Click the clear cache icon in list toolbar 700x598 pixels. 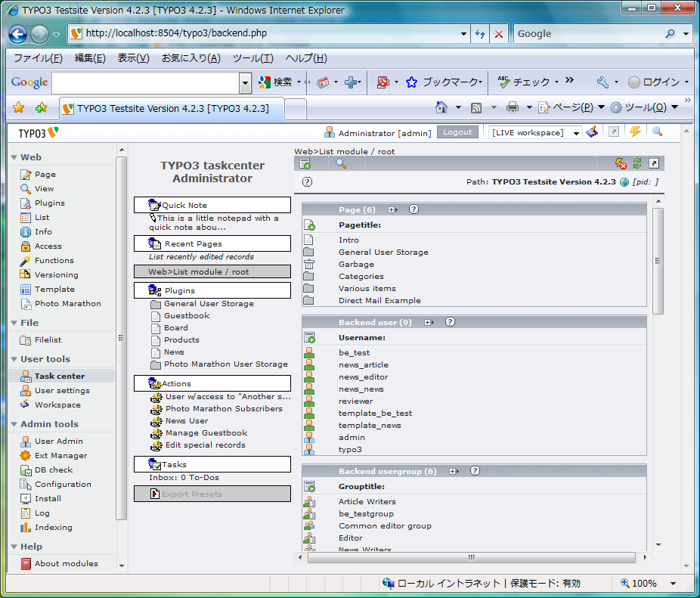tap(621, 164)
